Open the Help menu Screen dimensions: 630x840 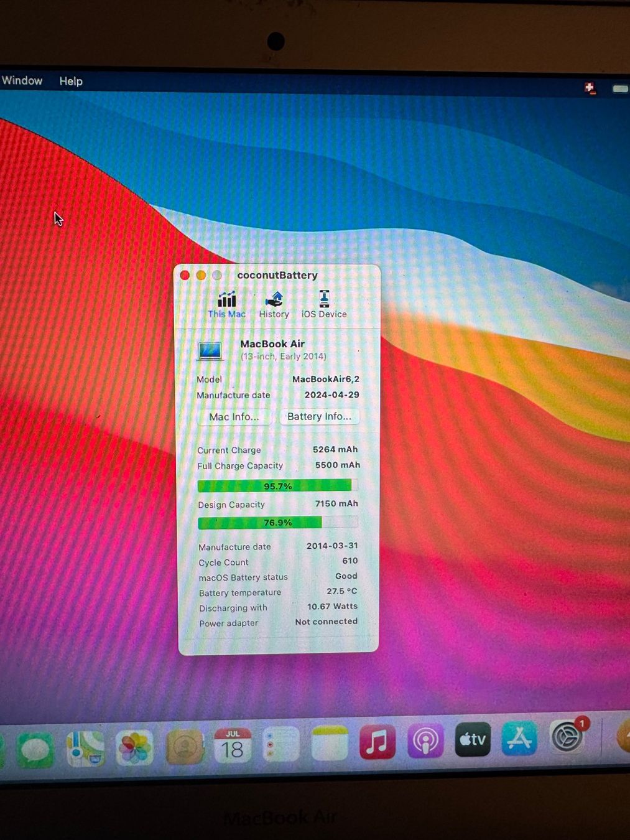coord(71,81)
